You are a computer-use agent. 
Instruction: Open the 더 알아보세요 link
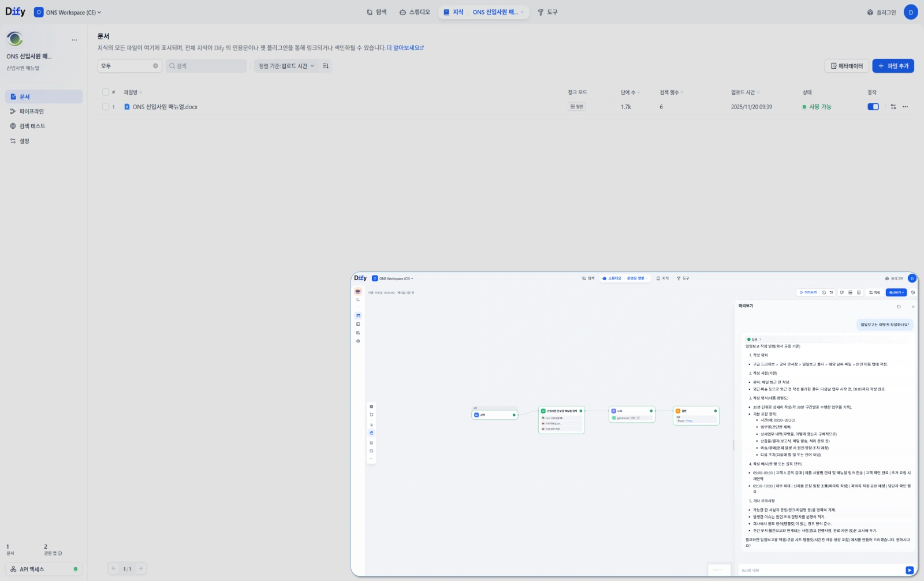click(x=405, y=48)
